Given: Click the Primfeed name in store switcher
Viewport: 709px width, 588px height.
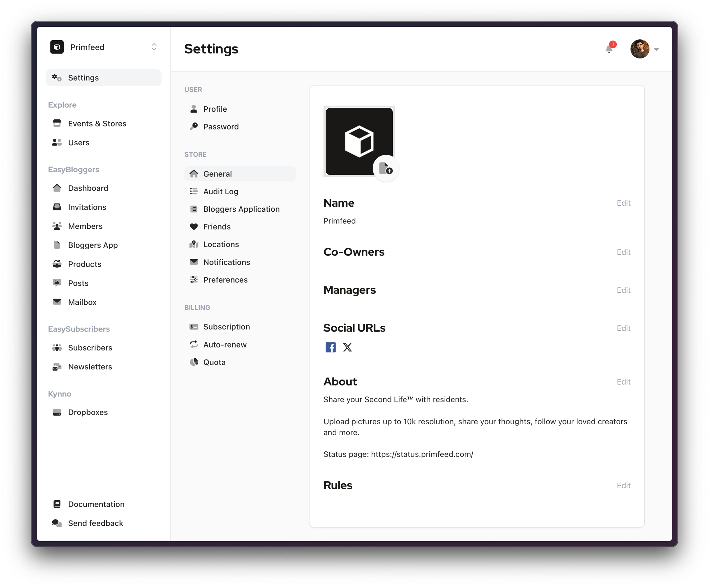Looking at the screenshot, I should [x=87, y=47].
